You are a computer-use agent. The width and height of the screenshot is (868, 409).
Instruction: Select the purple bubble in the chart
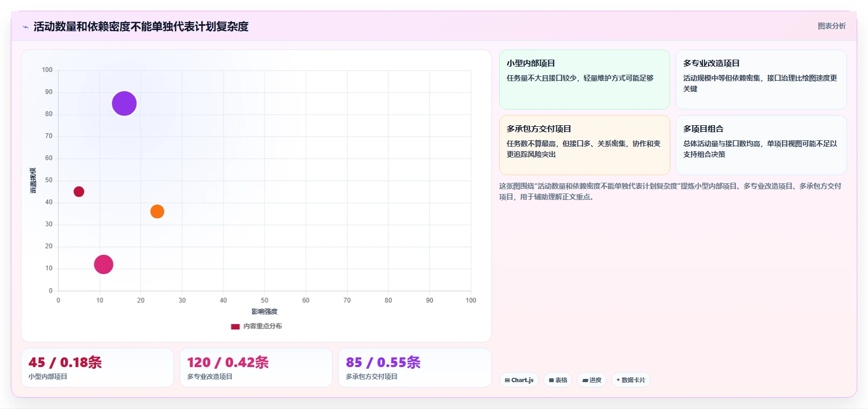click(124, 103)
